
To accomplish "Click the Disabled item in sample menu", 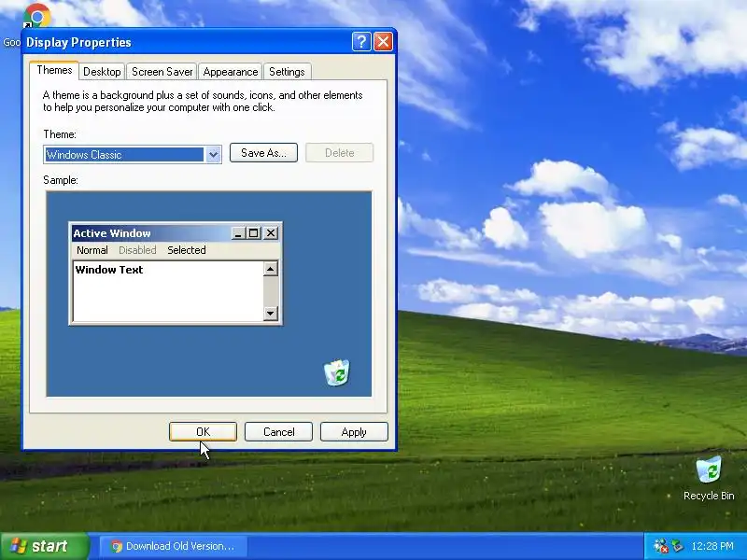I will tap(137, 250).
